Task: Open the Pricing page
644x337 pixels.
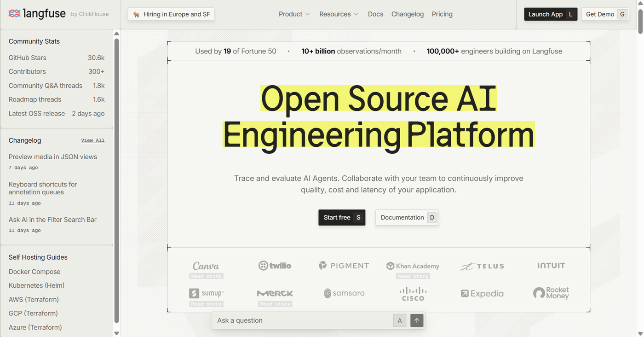Action: click(442, 14)
